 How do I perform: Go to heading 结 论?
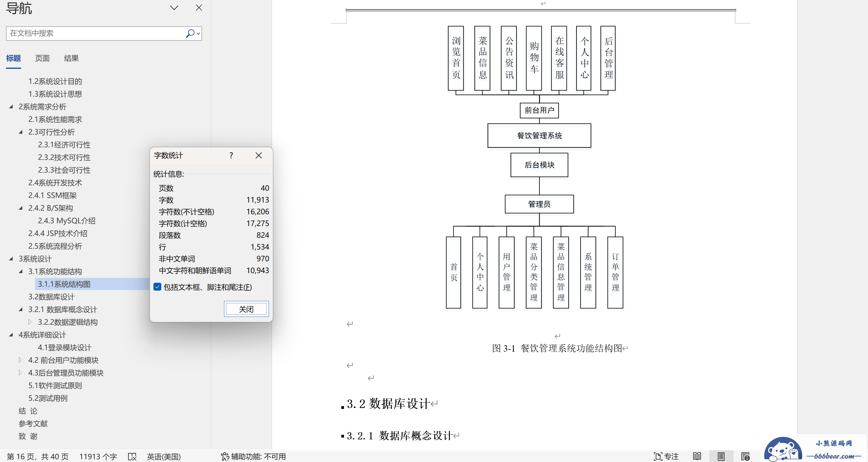28,411
